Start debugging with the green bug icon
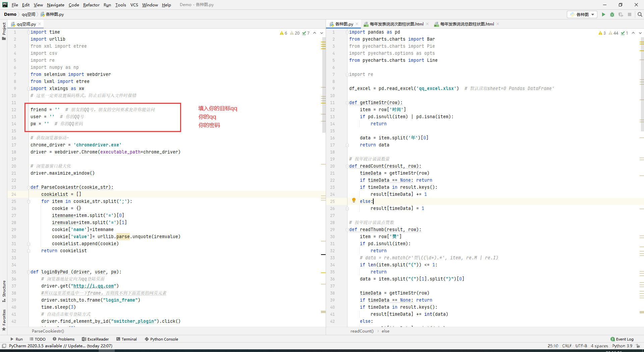Viewport: 644px width, 352px height. click(x=612, y=14)
